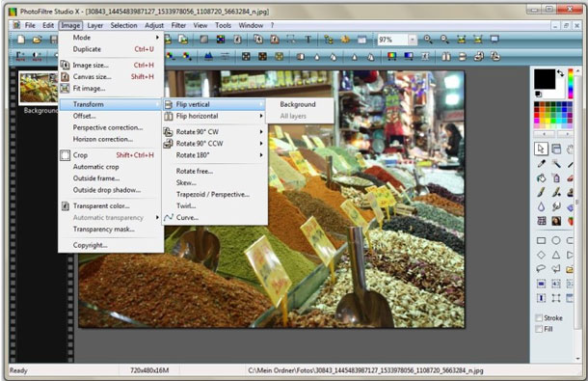Expand the Automatic transparency submenu

[x=112, y=217]
